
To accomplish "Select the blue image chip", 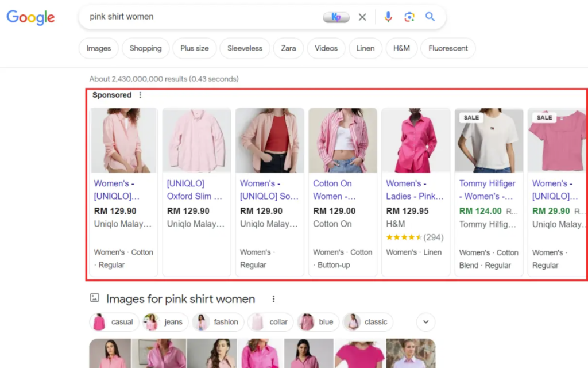I will (318, 322).
